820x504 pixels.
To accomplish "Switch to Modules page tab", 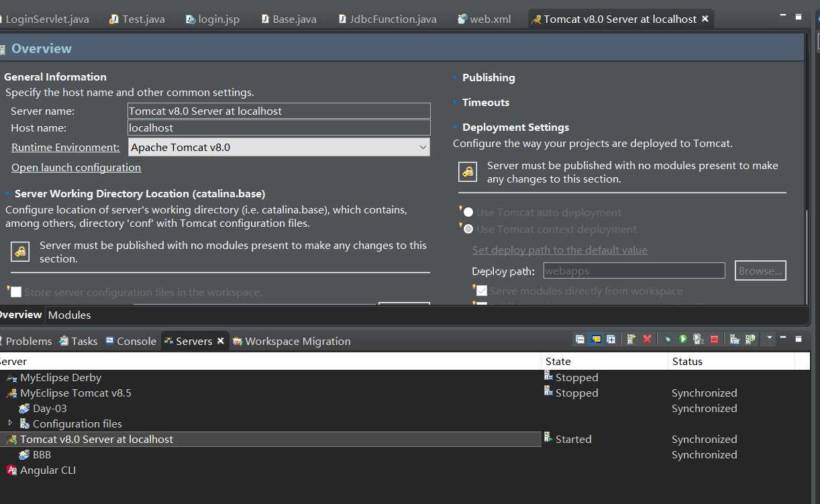I will [70, 315].
